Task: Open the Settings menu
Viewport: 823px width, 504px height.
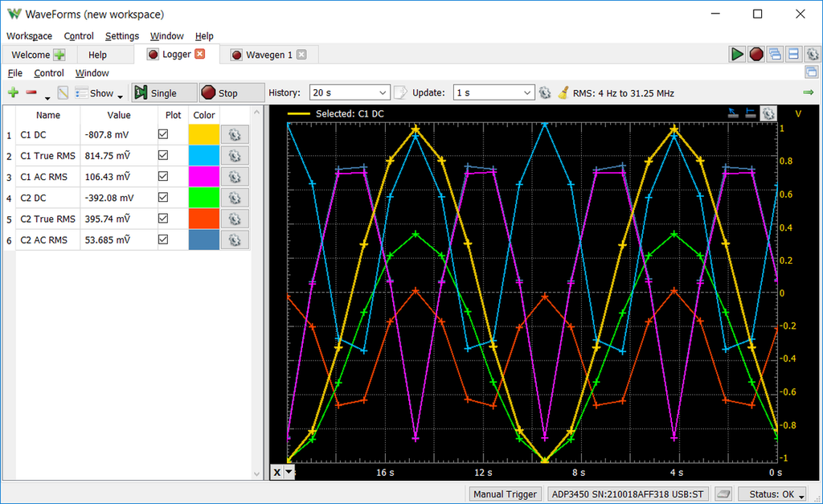Action: click(x=121, y=36)
